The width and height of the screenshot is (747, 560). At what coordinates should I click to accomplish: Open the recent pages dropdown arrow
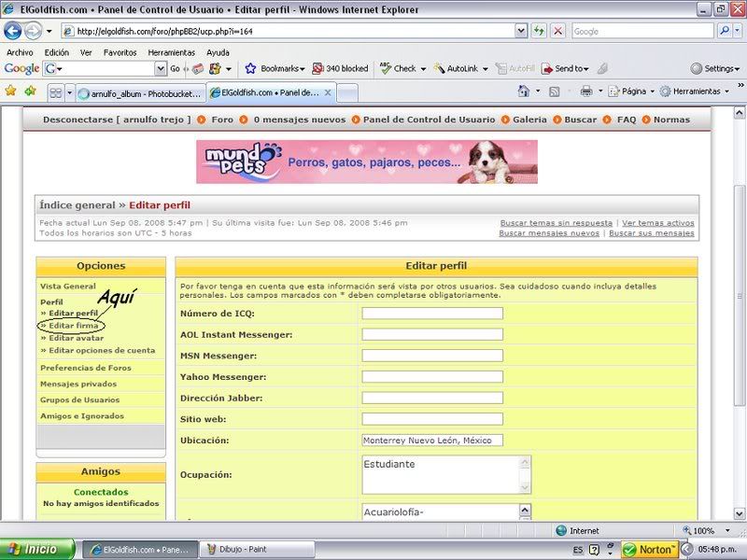pyautogui.click(x=49, y=32)
